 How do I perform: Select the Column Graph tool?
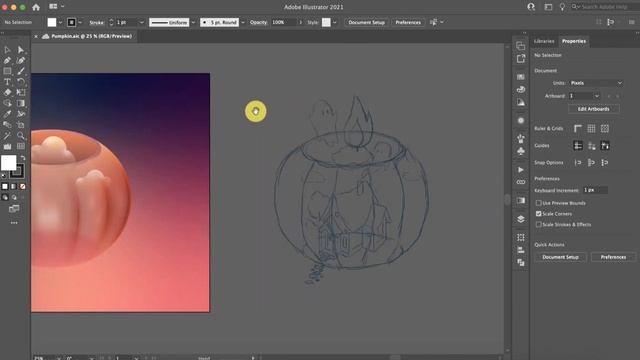point(7,146)
